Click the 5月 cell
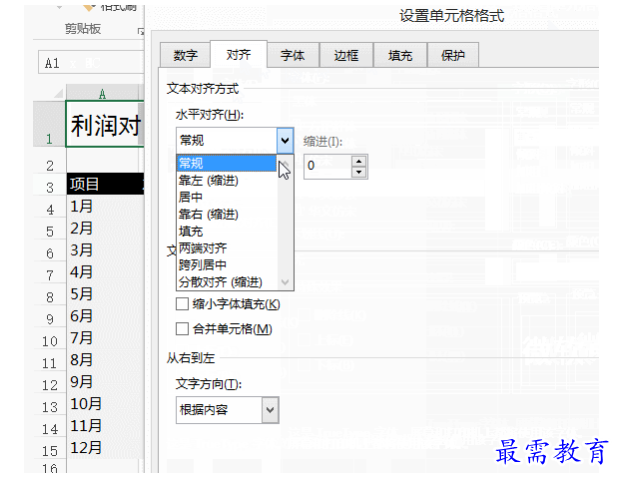Viewport: 617px width, 483px height. 105,294
